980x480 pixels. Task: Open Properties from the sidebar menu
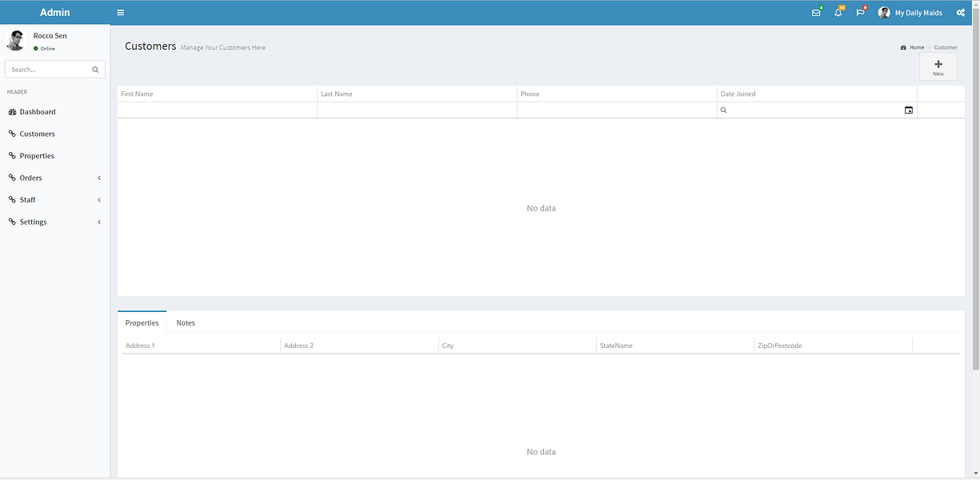[x=55, y=156]
